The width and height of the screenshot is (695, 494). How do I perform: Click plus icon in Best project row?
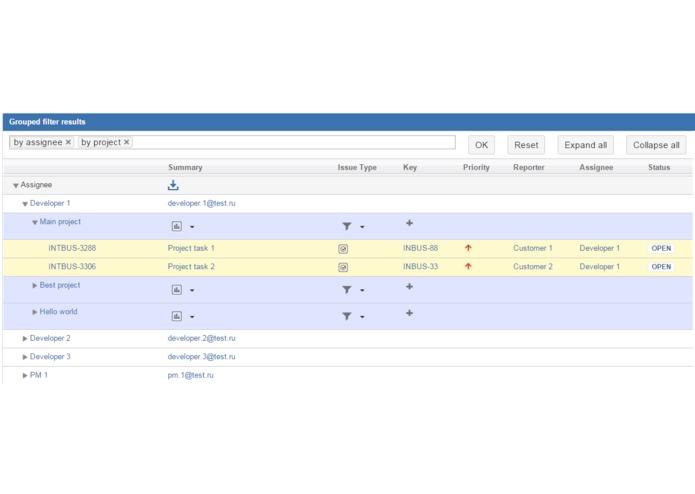[410, 287]
